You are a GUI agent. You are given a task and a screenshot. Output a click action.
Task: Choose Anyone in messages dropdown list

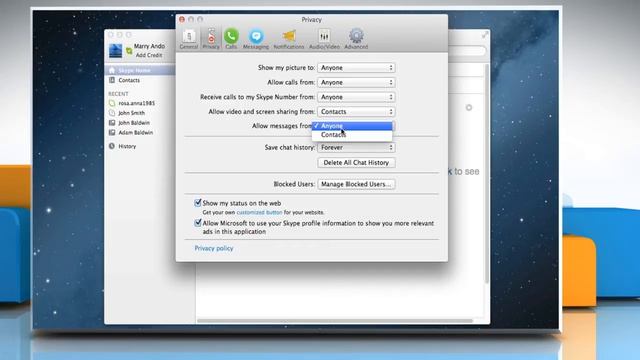[352, 126]
